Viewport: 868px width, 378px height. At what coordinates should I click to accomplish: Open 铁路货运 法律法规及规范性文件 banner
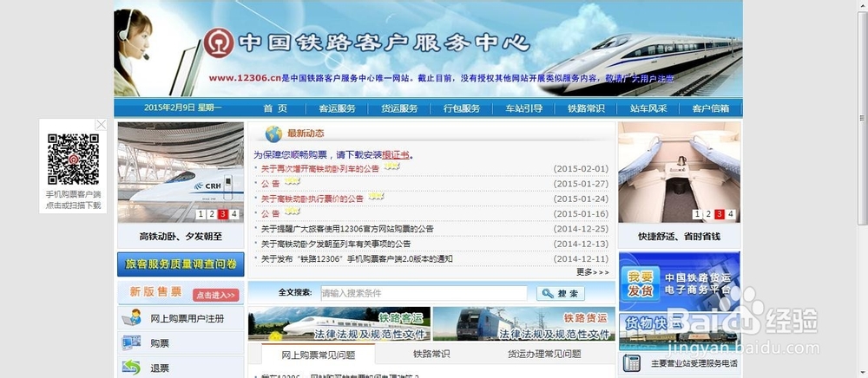(x=523, y=324)
